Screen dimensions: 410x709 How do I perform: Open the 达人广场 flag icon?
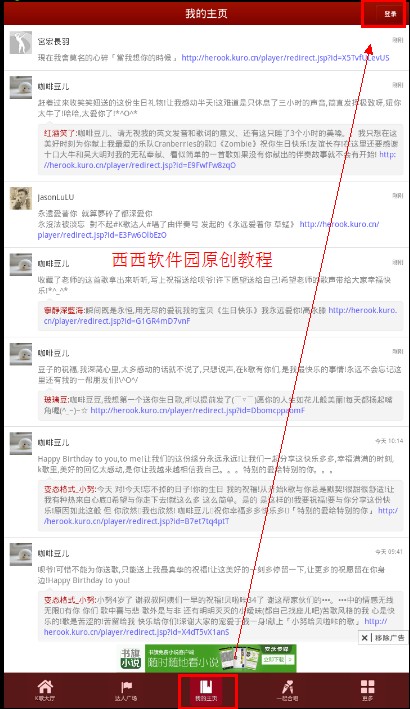pyautogui.click(x=126, y=690)
